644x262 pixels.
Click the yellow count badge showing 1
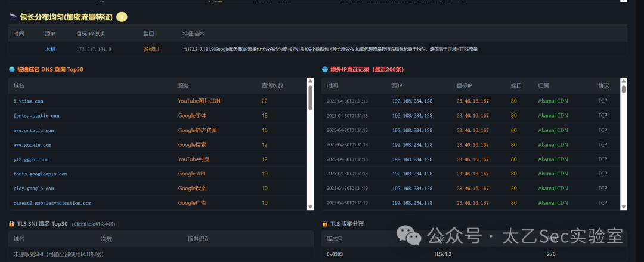click(x=122, y=17)
